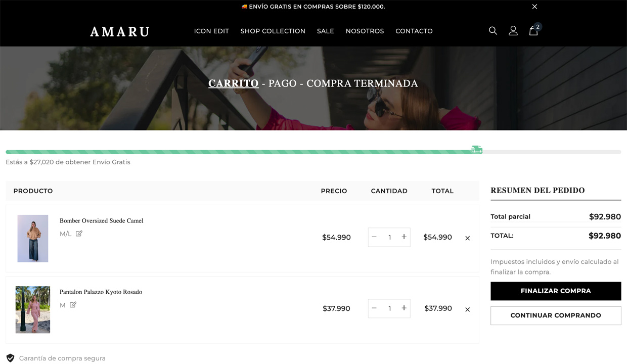This screenshot has width=627, height=364.
Task: Click the 'M/L' size label
Action: [x=66, y=234]
